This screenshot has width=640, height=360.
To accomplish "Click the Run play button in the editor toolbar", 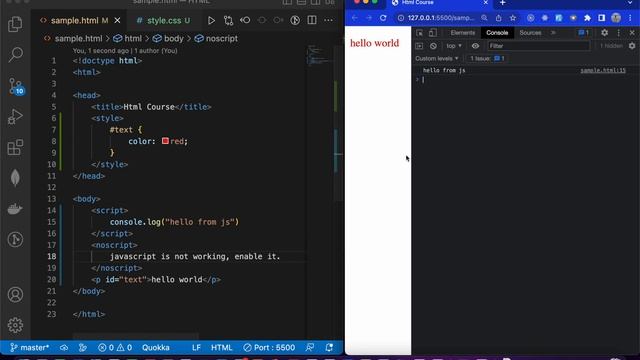I will point(211,20).
